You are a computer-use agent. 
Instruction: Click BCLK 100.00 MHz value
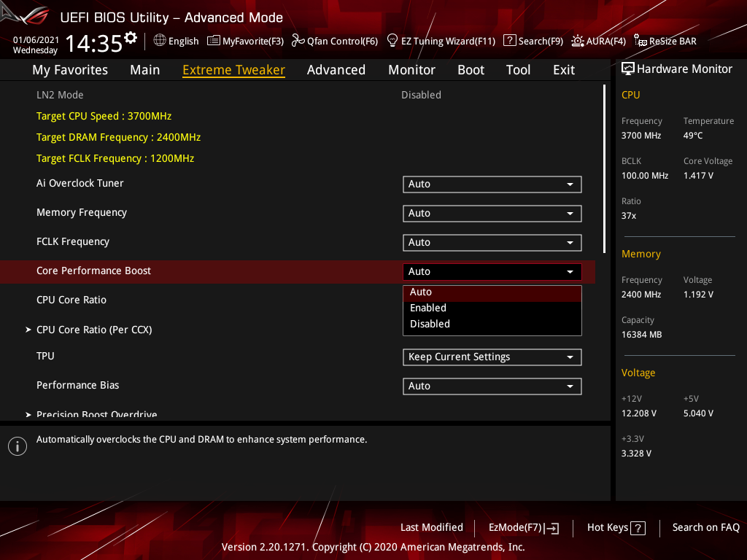[645, 176]
